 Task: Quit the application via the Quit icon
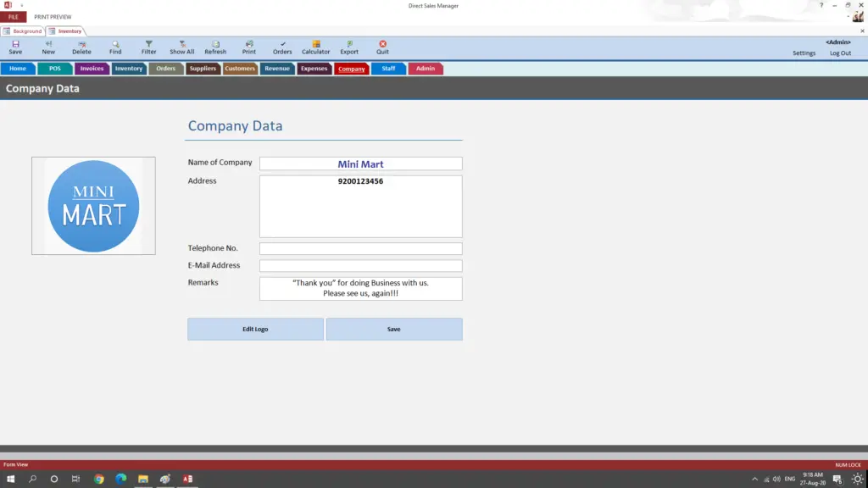pos(382,47)
